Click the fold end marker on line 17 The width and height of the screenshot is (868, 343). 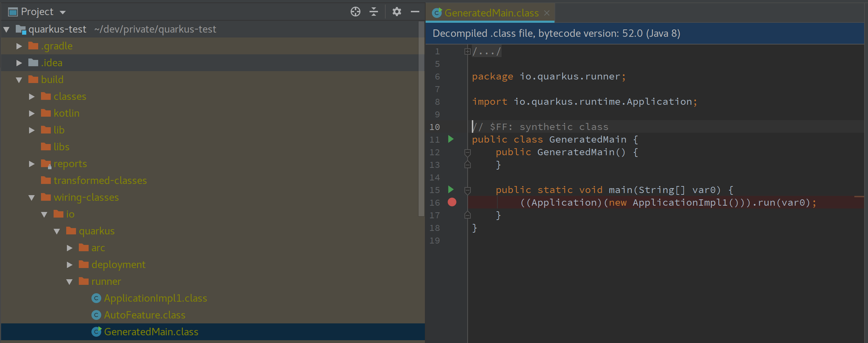point(467,215)
